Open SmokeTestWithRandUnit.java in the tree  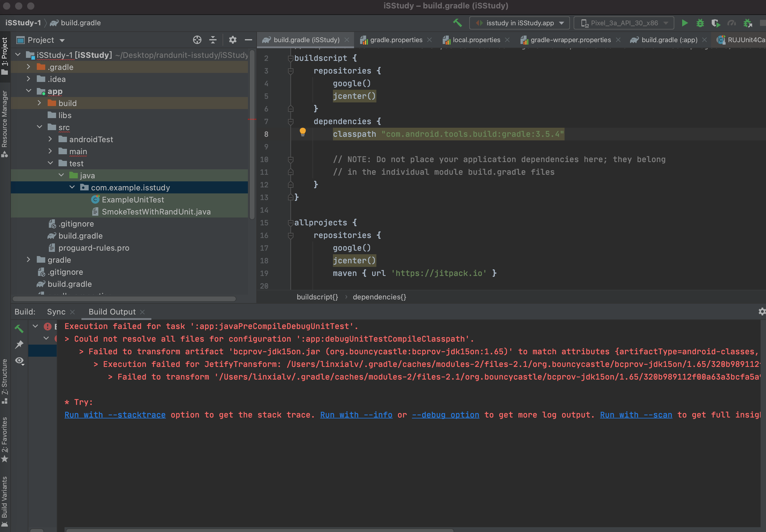pos(156,212)
